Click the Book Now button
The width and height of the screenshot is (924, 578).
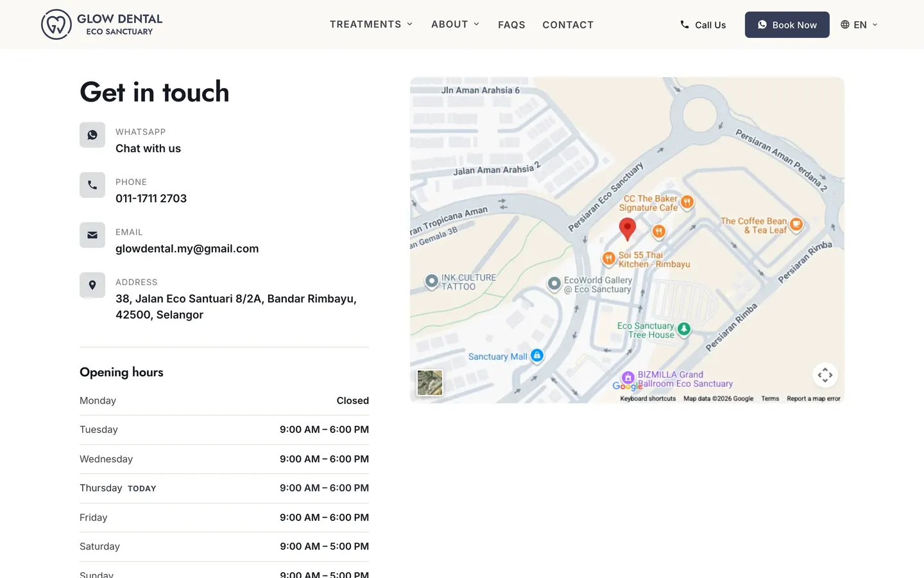(787, 24)
